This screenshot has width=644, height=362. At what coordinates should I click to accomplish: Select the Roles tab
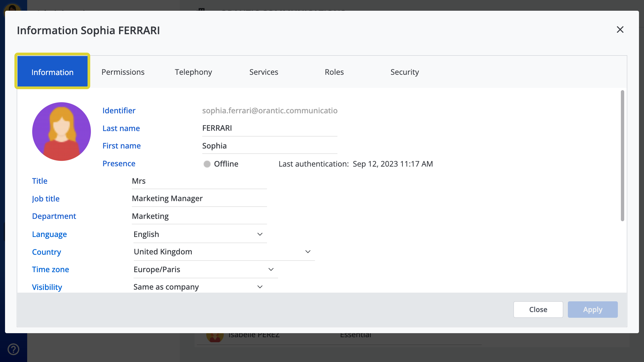pyautogui.click(x=334, y=72)
